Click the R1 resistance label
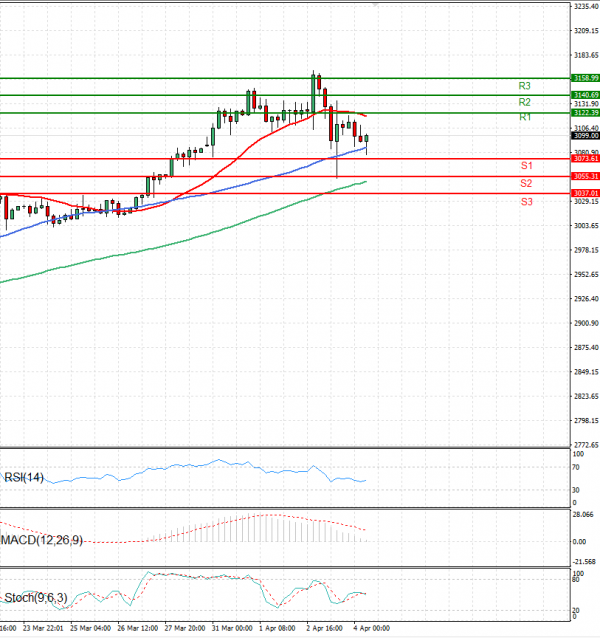Image resolution: width=600 pixels, height=638 pixels. [524, 118]
